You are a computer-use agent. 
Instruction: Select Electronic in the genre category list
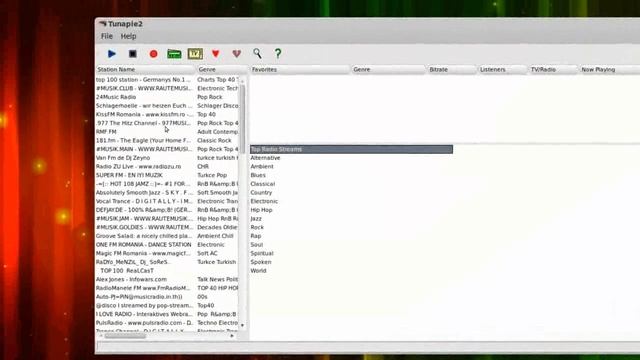tap(264, 201)
